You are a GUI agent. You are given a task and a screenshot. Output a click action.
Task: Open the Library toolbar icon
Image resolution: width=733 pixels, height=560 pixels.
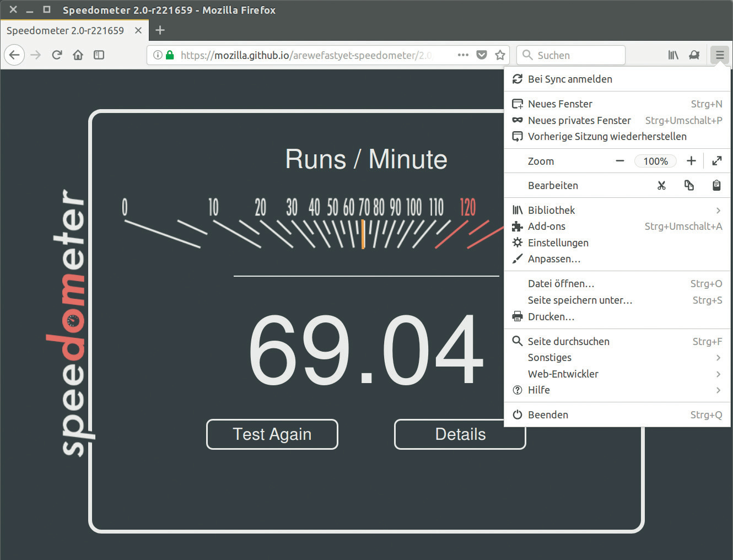[673, 55]
